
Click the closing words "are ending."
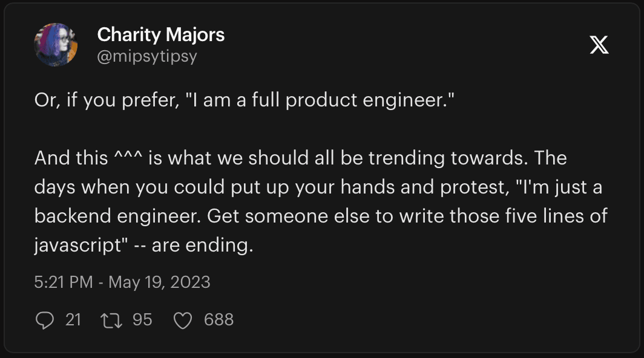point(203,246)
